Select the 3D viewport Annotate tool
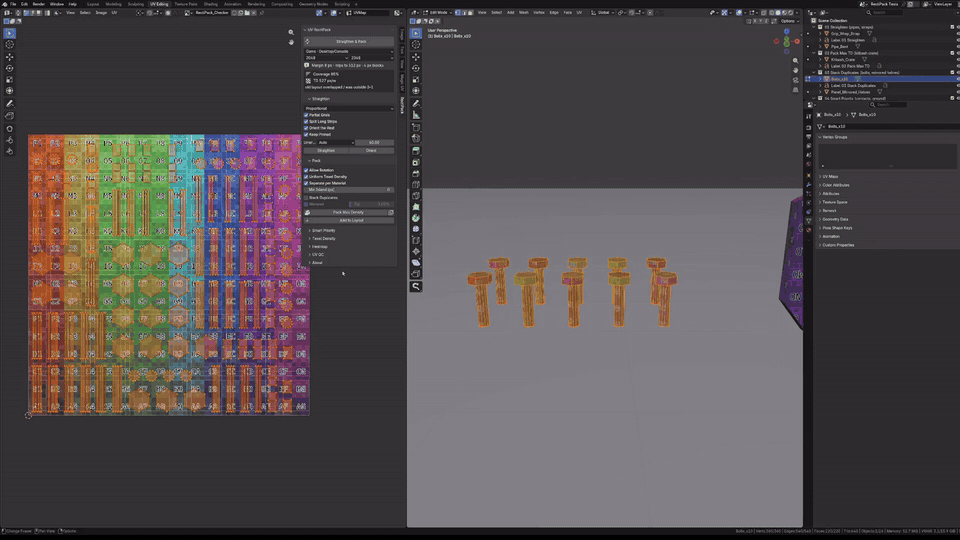The image size is (960, 540). tap(416, 103)
